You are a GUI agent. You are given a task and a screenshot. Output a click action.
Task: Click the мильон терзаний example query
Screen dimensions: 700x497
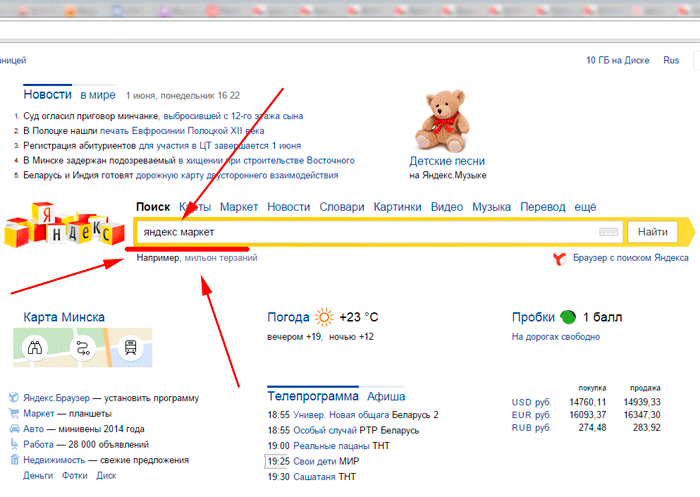(221, 258)
